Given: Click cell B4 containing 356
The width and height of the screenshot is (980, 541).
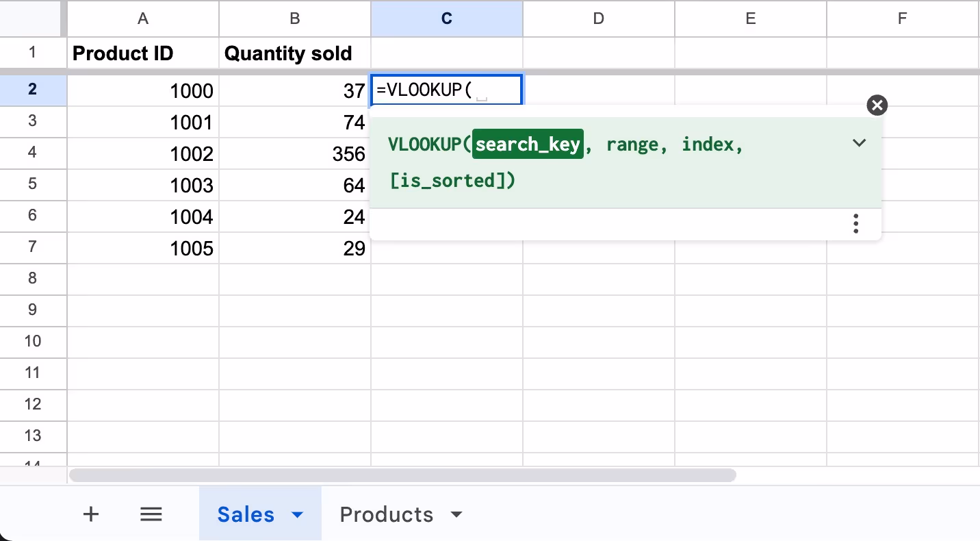Looking at the screenshot, I should (295, 153).
